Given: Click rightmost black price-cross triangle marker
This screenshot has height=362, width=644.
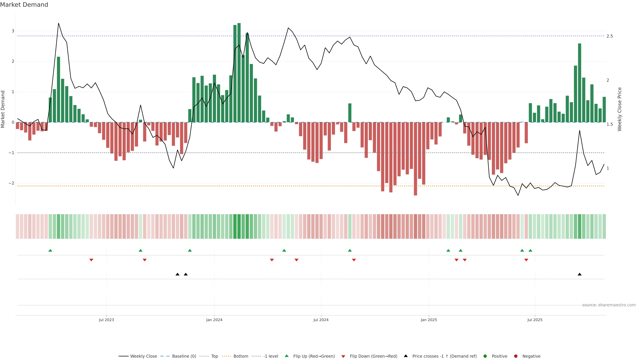Looking at the screenshot, I should pyautogui.click(x=579, y=274).
